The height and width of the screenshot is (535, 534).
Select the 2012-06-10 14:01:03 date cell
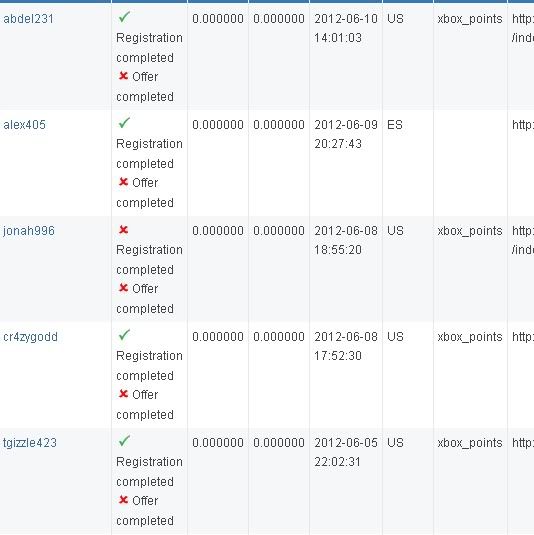(x=346, y=28)
